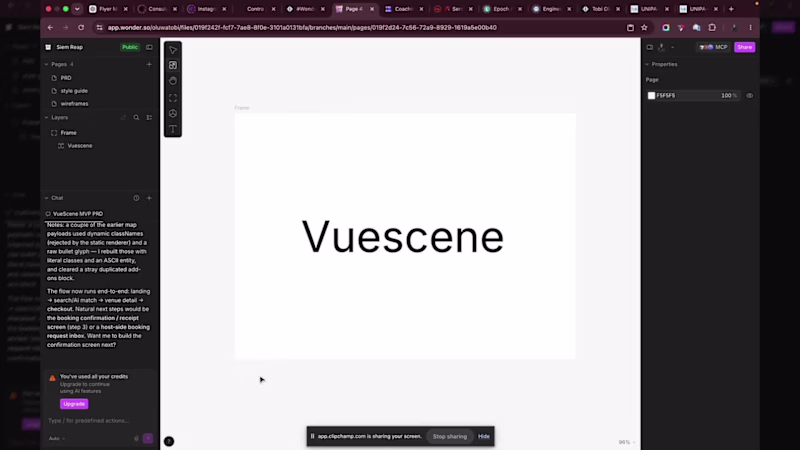Open the wireframes page
800x450 pixels.
point(74,104)
